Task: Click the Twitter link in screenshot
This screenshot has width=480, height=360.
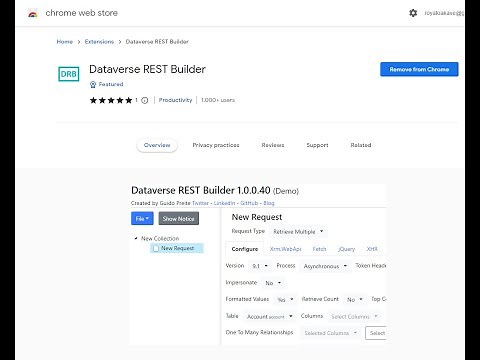Action: click(x=200, y=203)
